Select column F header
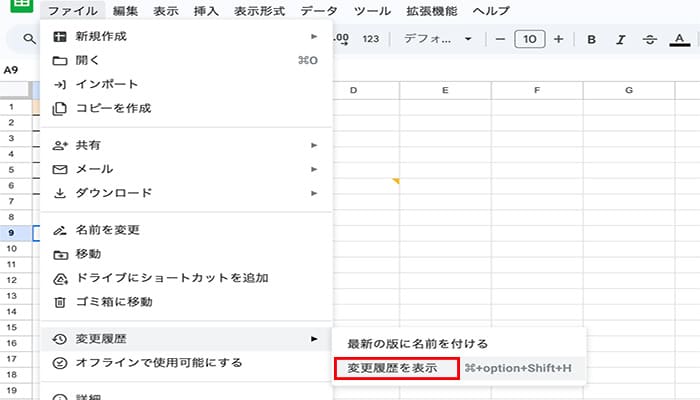 tap(537, 91)
